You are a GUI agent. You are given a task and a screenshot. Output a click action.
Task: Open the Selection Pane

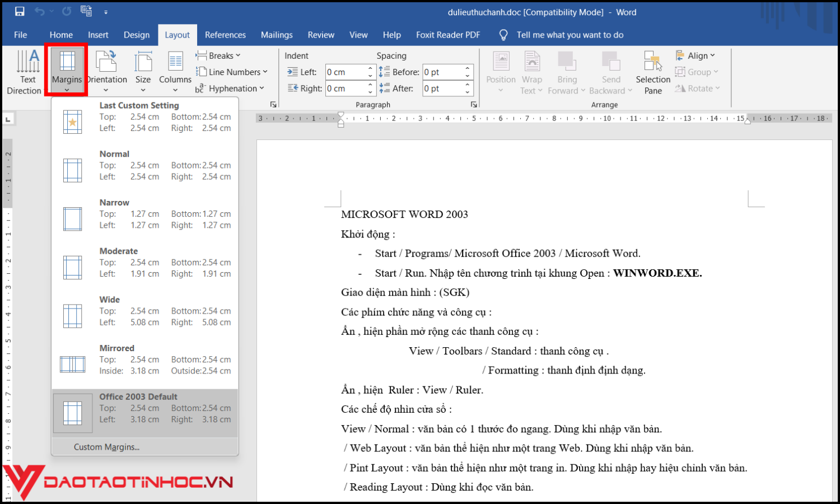click(652, 71)
